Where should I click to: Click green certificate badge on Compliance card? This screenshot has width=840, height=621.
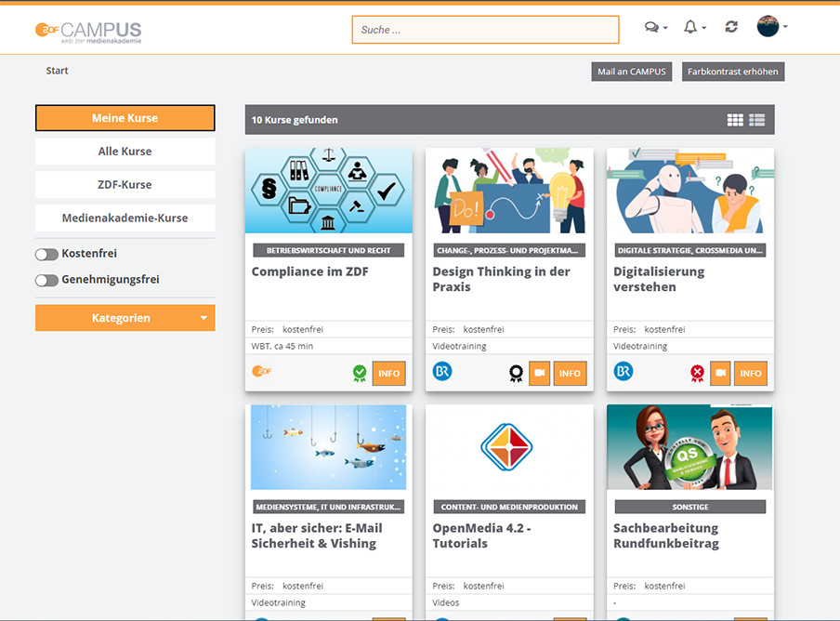tap(360, 373)
